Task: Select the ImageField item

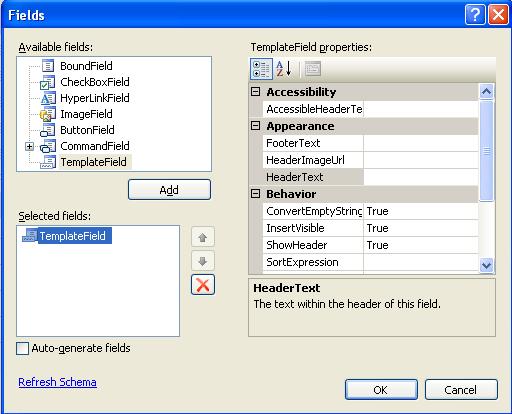Action: (86, 114)
